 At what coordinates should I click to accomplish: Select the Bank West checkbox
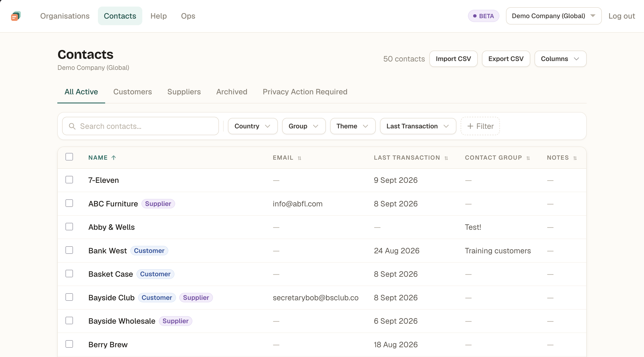[x=69, y=250]
